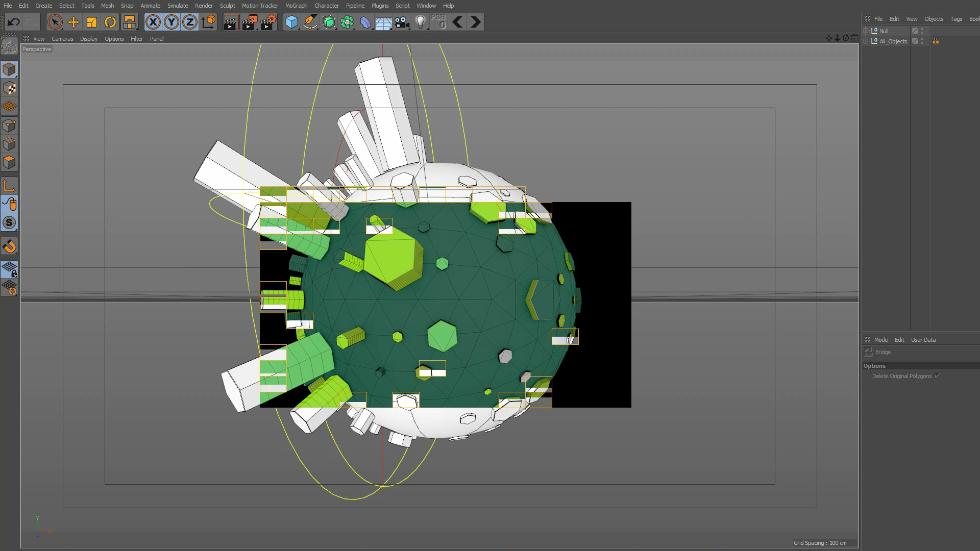This screenshot has width=980, height=551.
Task: Select the spline Pen tool
Action: pos(310,22)
